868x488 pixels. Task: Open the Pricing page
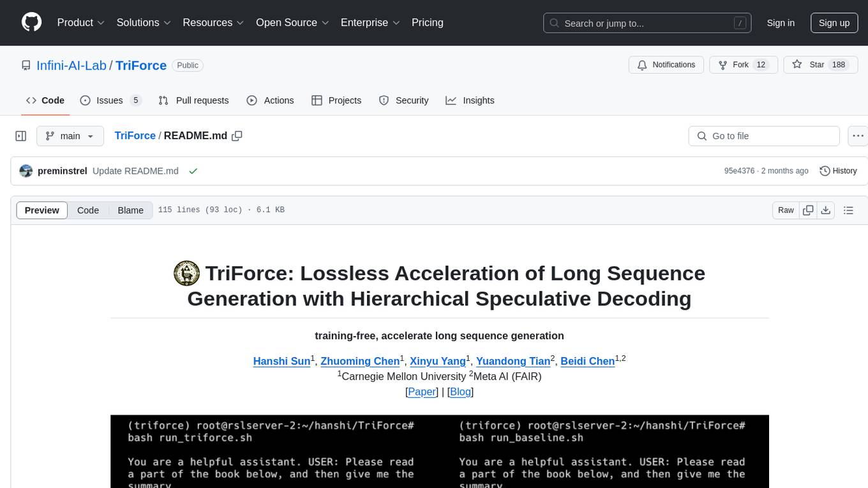tap(428, 22)
